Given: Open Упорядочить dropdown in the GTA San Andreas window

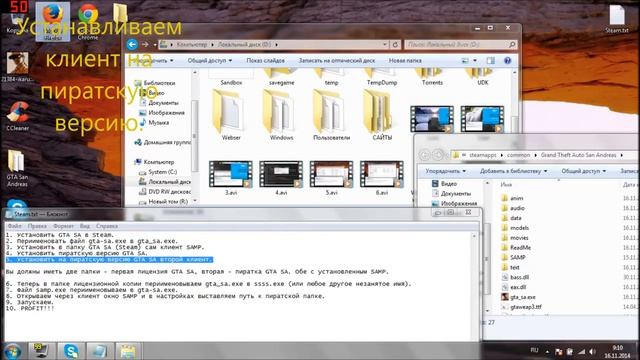Looking at the screenshot, I should tap(445, 171).
